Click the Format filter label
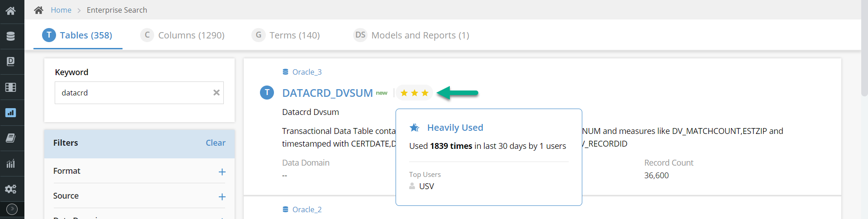868x219 pixels. (67, 171)
